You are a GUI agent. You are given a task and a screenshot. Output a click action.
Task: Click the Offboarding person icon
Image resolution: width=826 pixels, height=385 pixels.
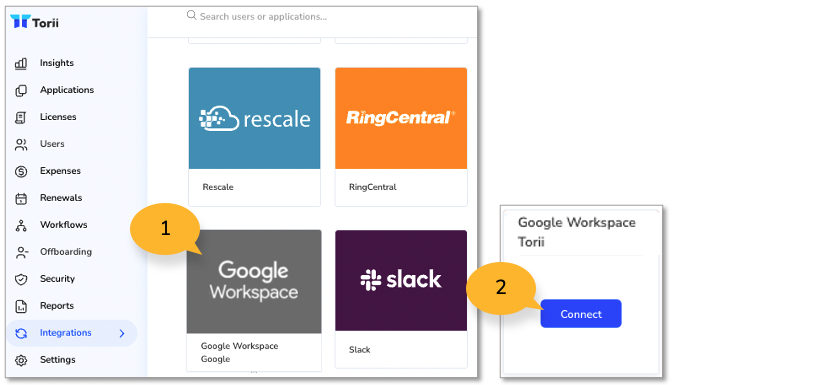tap(21, 252)
